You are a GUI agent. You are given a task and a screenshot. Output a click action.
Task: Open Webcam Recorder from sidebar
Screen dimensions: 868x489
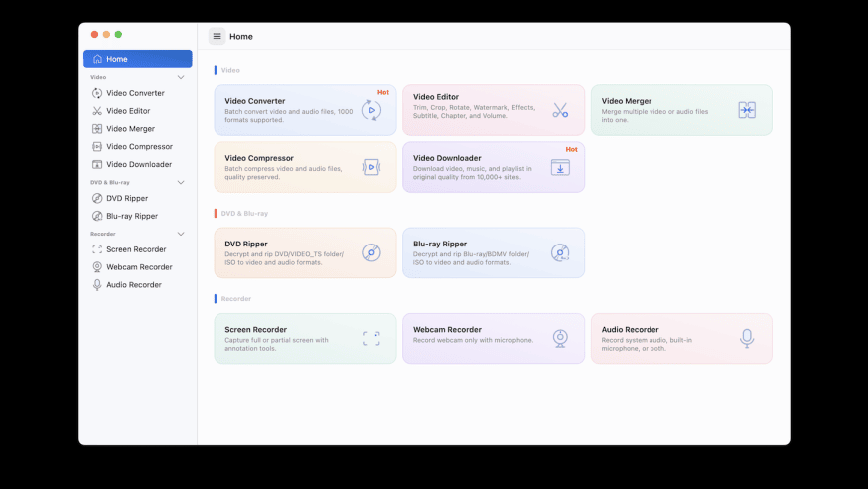(138, 267)
